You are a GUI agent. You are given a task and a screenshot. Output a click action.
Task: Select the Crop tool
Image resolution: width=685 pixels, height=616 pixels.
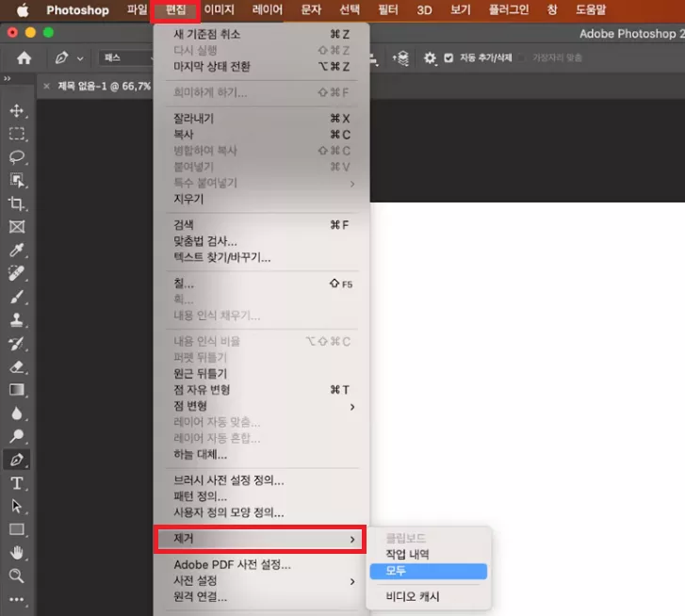tap(17, 203)
